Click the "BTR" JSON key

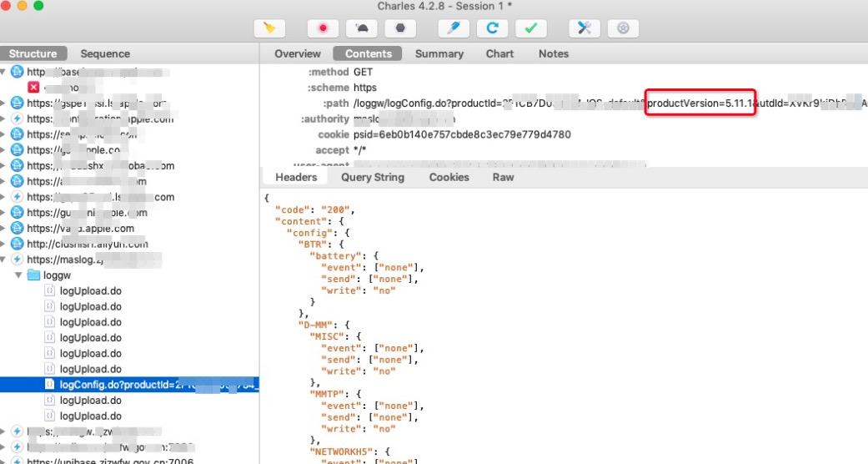tap(312, 244)
